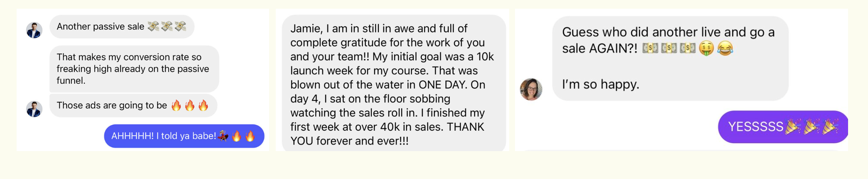Click the first money-with-wings emoji
This screenshot has width=868, height=179.
tap(153, 27)
